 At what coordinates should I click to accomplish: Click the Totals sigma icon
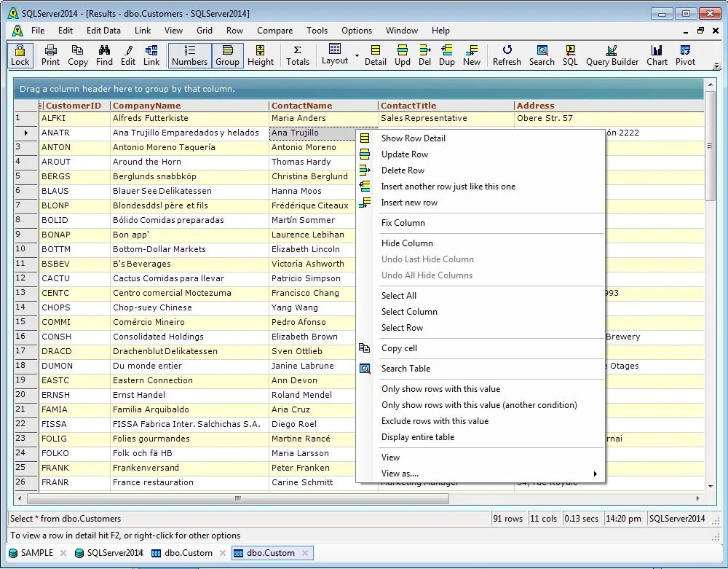298,55
